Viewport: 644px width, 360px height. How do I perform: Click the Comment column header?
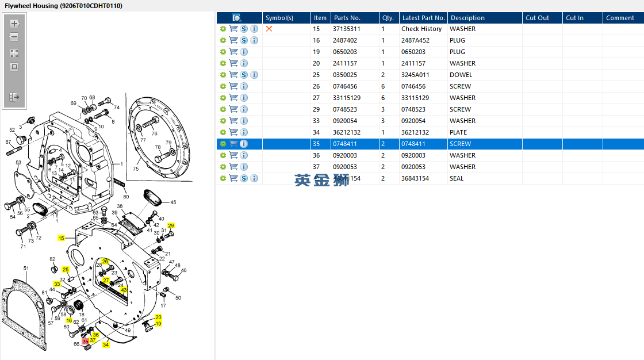coord(623,18)
